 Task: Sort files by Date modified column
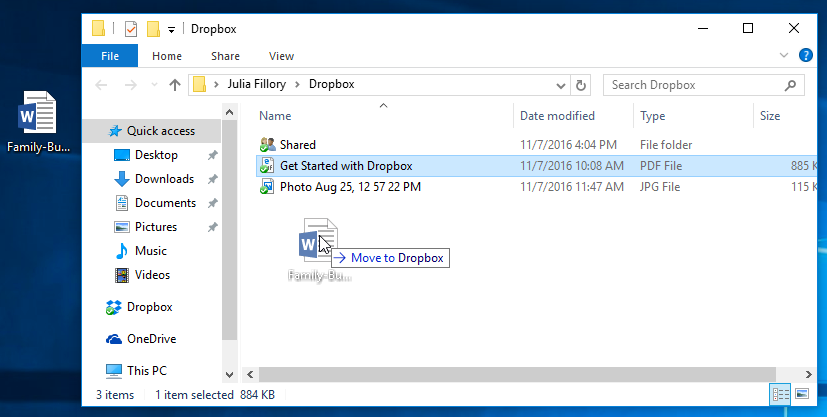[557, 116]
